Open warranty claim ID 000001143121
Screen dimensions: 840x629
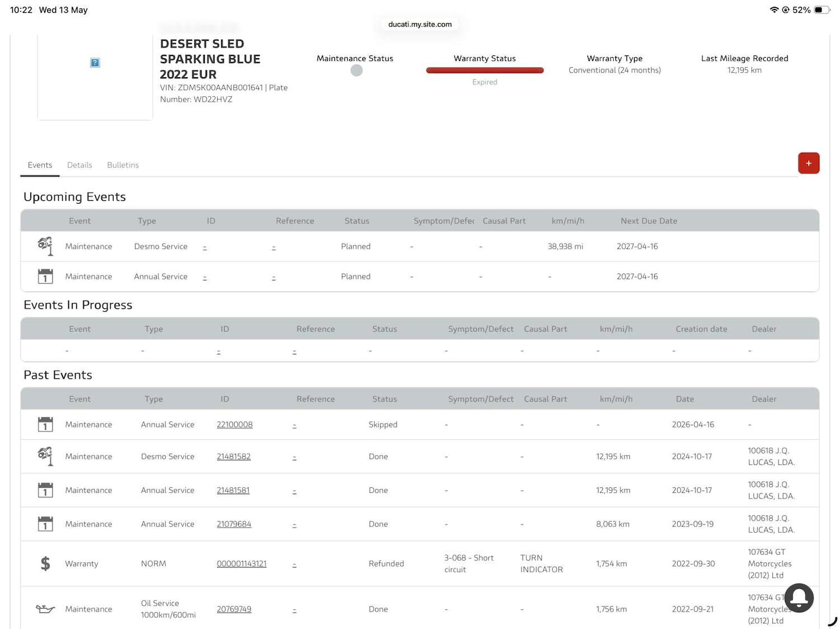241,564
